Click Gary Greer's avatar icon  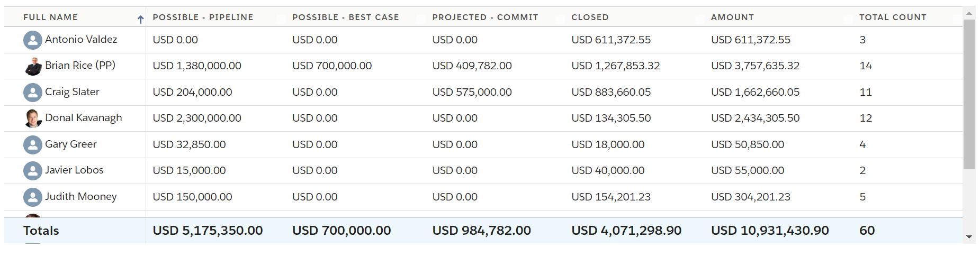click(x=33, y=145)
